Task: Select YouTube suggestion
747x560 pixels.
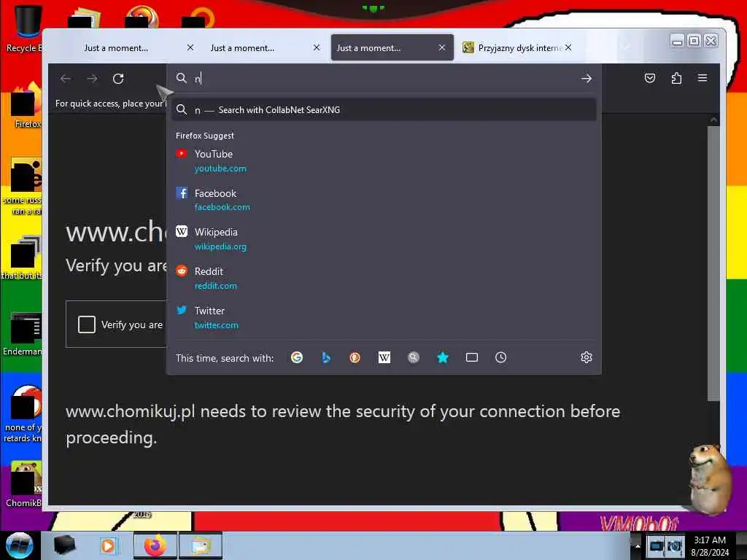Action: pos(384,161)
